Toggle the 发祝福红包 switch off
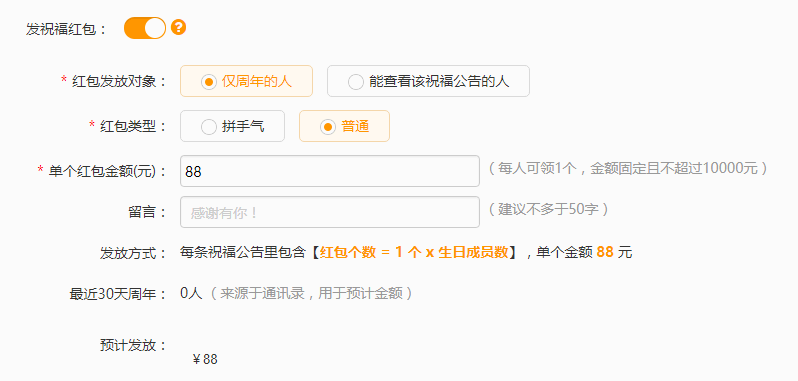This screenshot has width=798, height=381. (x=145, y=28)
